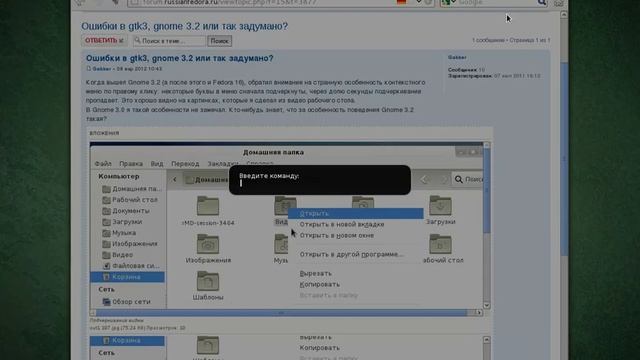Select highlighted Корзина in first attachment sidebar
640x360 pixels.
pos(127,277)
